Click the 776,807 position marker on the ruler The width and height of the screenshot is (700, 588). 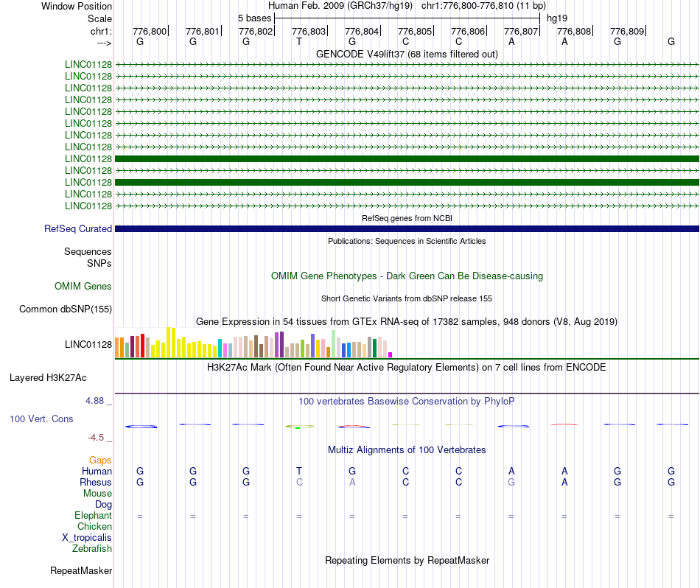click(x=521, y=32)
